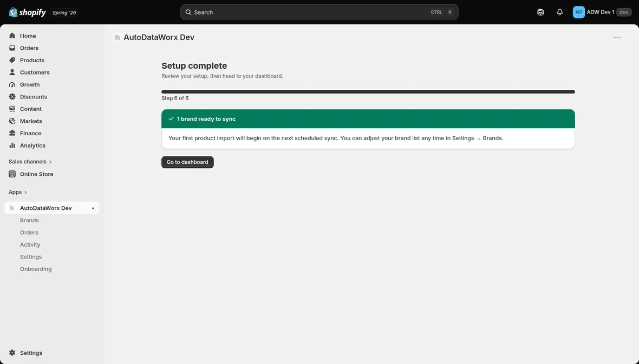Expand the Sales channels section

[30, 162]
